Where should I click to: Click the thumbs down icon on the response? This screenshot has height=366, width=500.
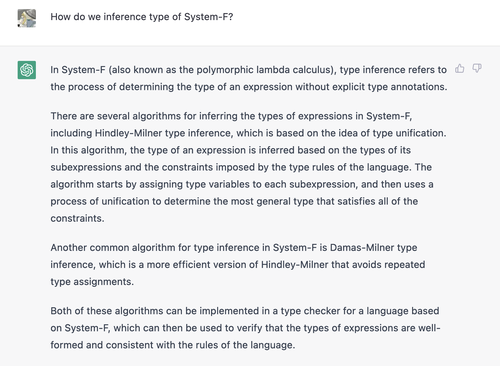477,68
